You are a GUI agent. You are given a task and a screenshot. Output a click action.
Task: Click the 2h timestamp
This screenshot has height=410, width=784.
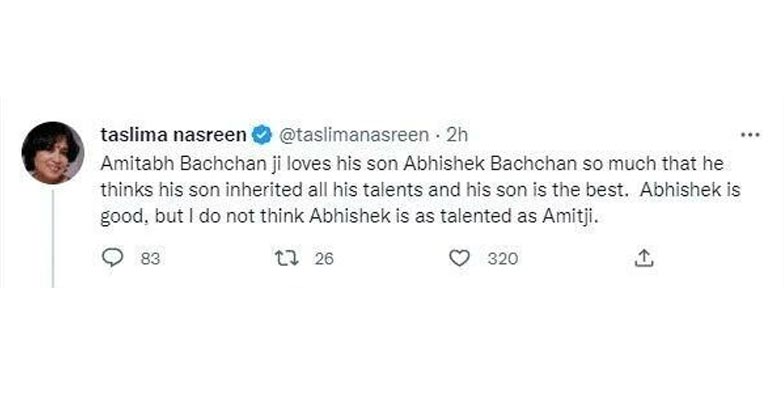pyautogui.click(x=458, y=132)
